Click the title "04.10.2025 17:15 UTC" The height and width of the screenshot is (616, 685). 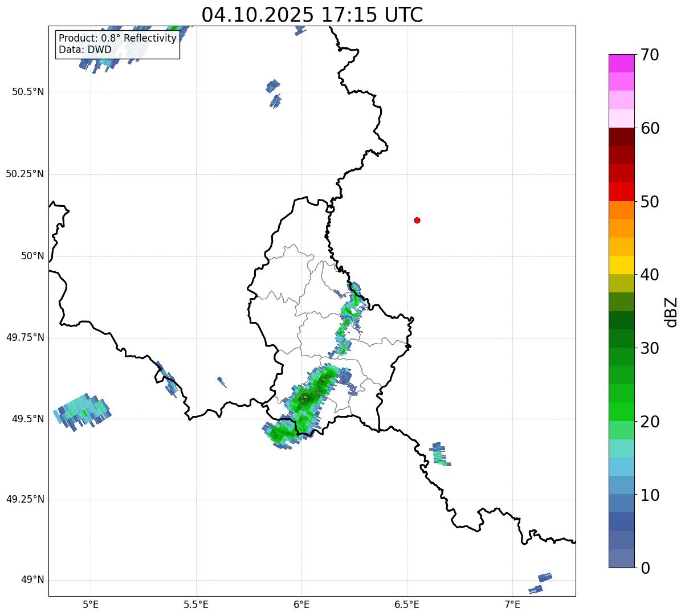coord(312,15)
